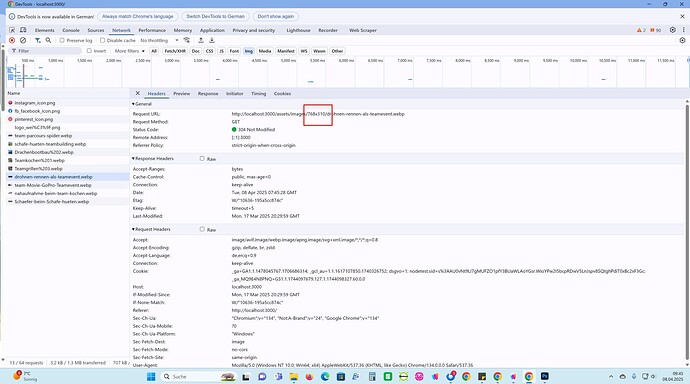Viewport: 690px width, 384px height.
Task: Open the Lighthouse panel
Action: (298, 30)
